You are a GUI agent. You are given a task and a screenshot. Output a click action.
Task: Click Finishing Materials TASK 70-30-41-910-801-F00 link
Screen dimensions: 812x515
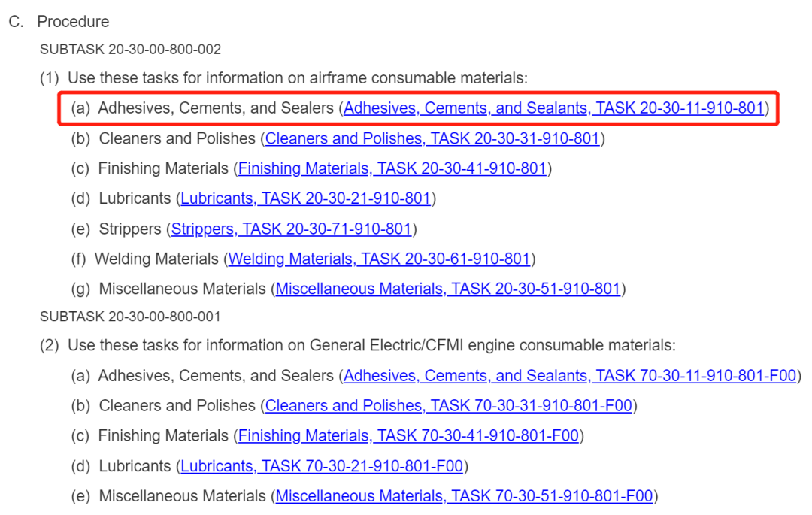coord(408,436)
